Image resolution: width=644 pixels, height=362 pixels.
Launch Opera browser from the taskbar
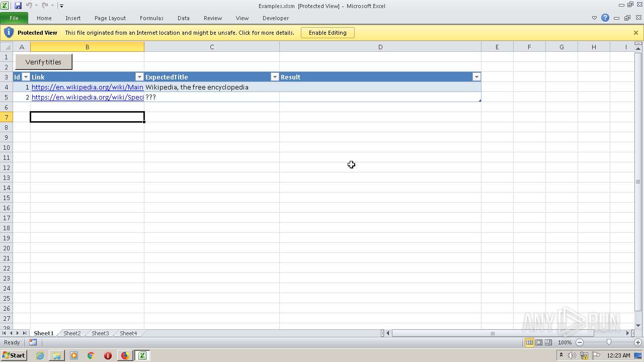click(x=108, y=355)
